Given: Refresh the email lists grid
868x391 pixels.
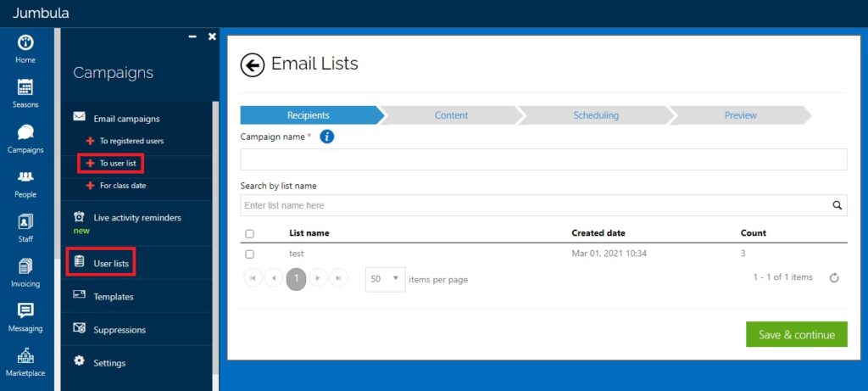Looking at the screenshot, I should (834, 278).
